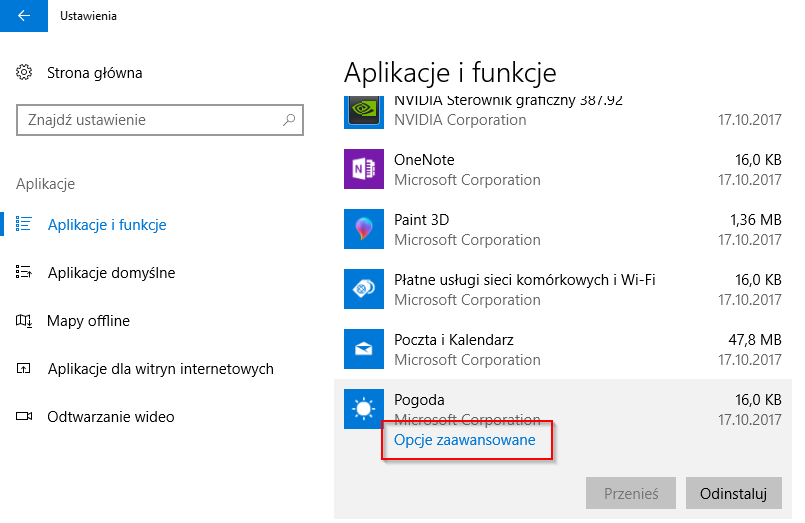Go back with the blue arrow button
The width and height of the screenshot is (805, 523).
24,16
